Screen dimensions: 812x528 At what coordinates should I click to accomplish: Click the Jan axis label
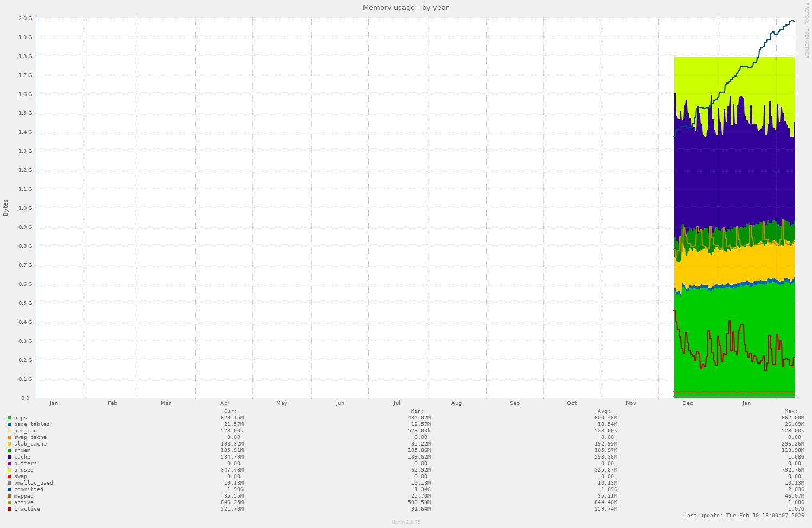click(x=54, y=403)
